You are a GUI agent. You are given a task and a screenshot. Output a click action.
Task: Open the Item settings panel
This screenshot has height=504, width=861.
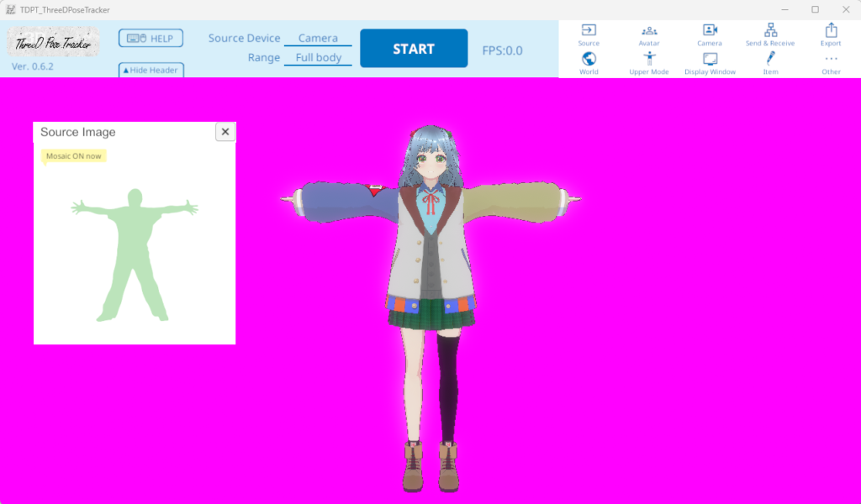coord(770,64)
